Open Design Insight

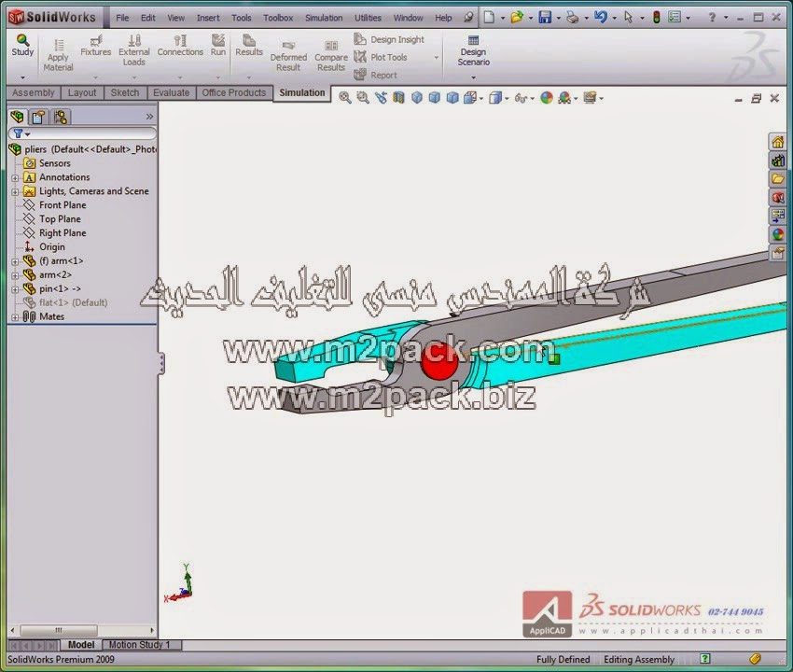389,39
